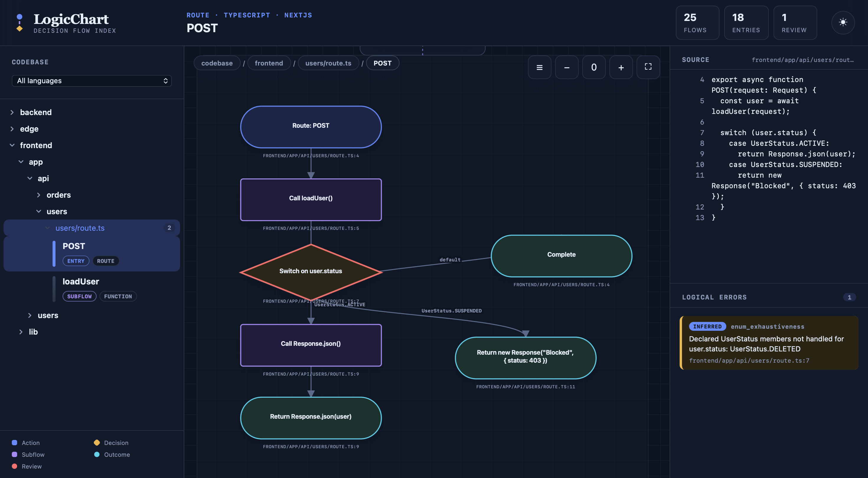Go to codebase breadcrumb

click(x=217, y=63)
